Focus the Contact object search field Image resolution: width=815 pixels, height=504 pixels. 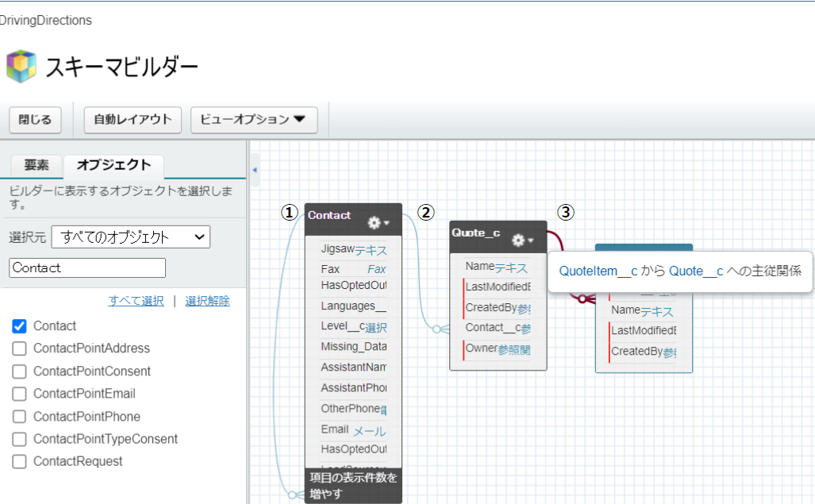87,268
